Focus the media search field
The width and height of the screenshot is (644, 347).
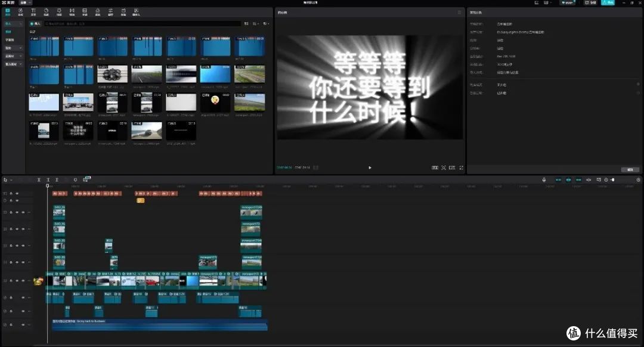(x=142, y=24)
